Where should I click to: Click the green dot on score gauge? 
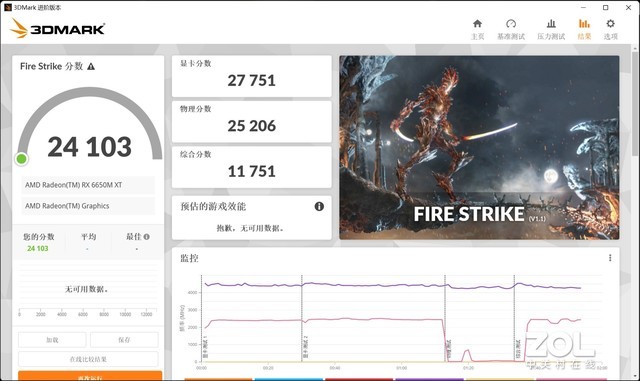click(x=21, y=159)
